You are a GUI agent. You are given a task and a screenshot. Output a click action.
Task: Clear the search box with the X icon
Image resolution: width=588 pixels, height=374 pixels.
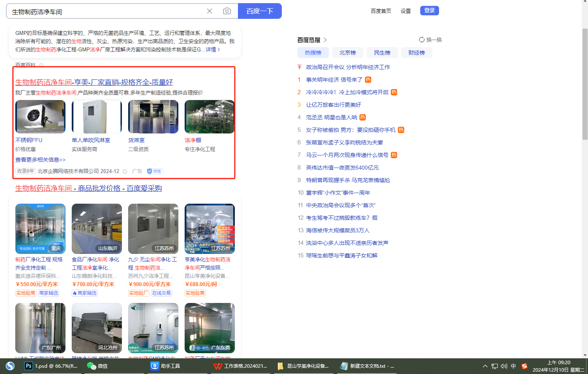209,11
